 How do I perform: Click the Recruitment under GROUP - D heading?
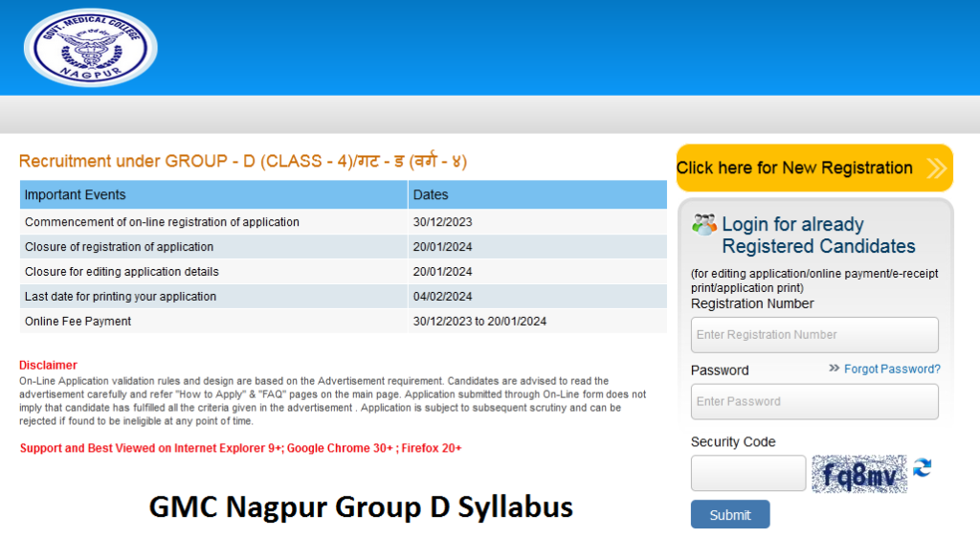click(x=243, y=161)
